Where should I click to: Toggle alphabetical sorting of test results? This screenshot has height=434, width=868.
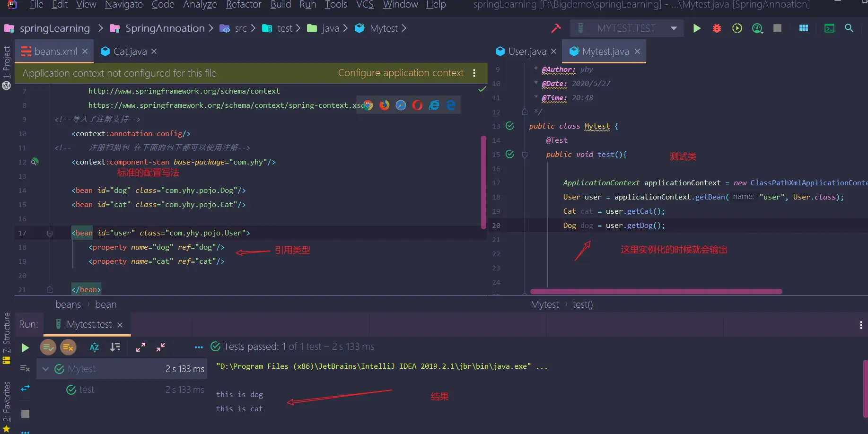click(95, 347)
